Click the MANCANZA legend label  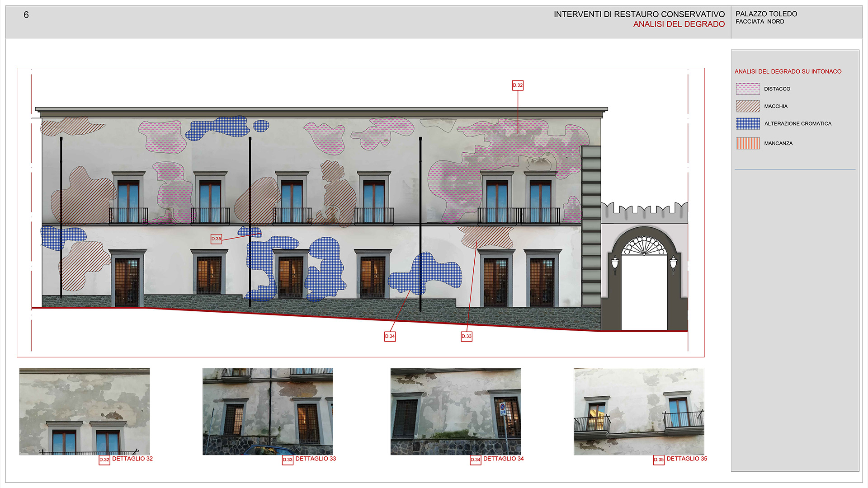pos(778,144)
